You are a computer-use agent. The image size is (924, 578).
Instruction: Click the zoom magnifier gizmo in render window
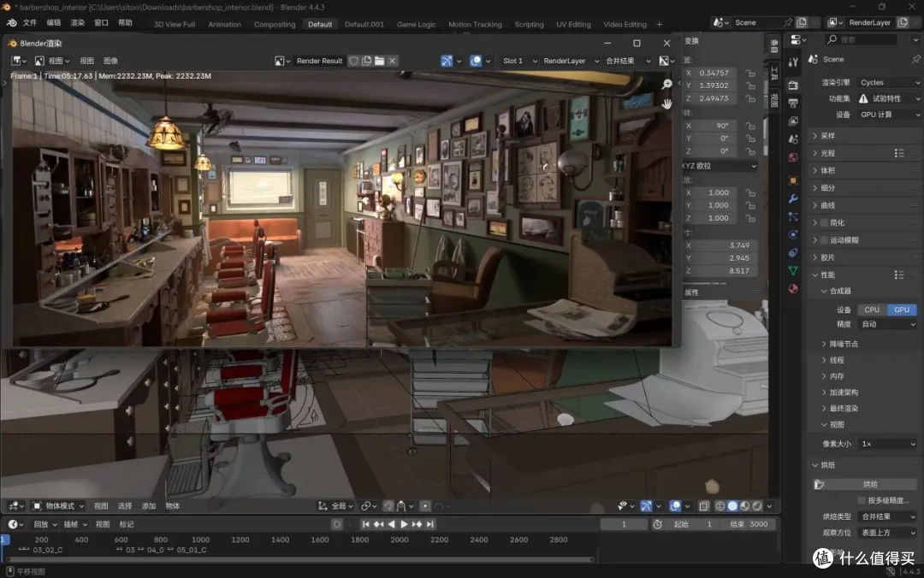(x=666, y=85)
